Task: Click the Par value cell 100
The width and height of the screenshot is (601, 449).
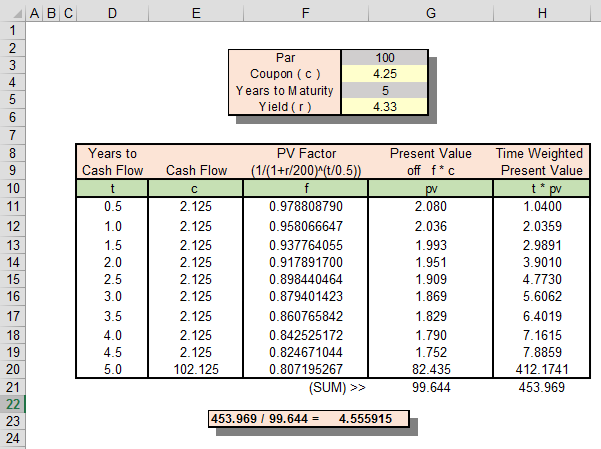Action: (385, 58)
